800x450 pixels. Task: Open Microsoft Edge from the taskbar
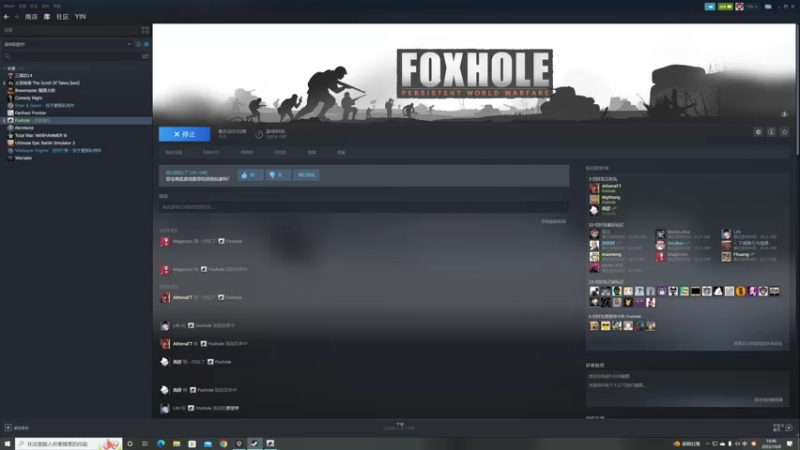161,444
